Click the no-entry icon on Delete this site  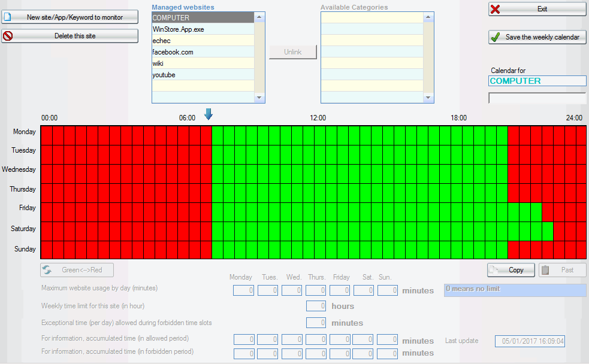[9, 36]
